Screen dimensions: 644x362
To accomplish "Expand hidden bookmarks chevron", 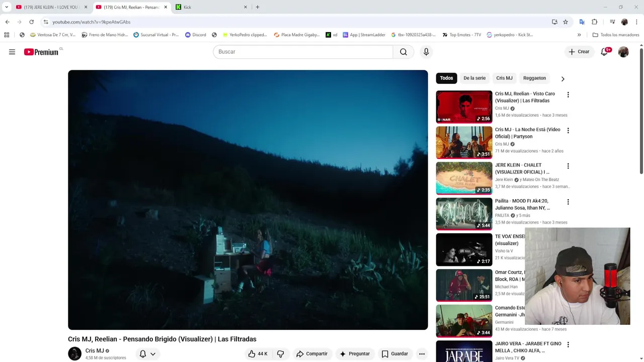I will 579,35.
